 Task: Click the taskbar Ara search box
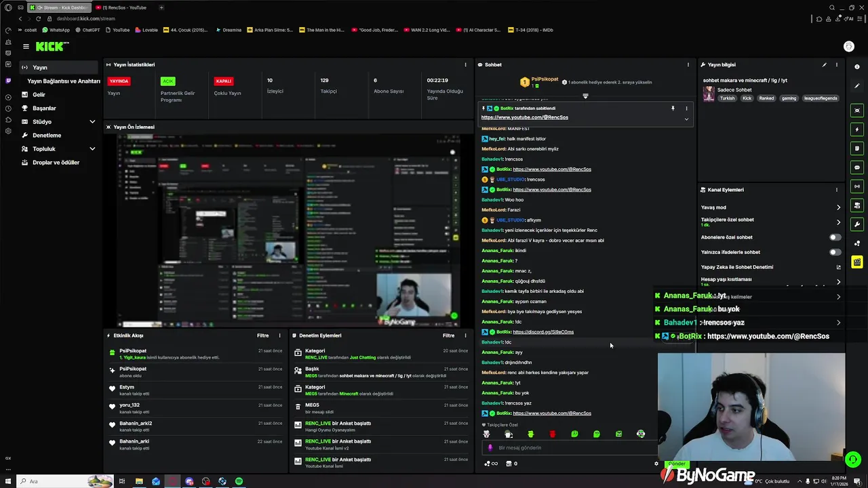pyautogui.click(x=64, y=481)
